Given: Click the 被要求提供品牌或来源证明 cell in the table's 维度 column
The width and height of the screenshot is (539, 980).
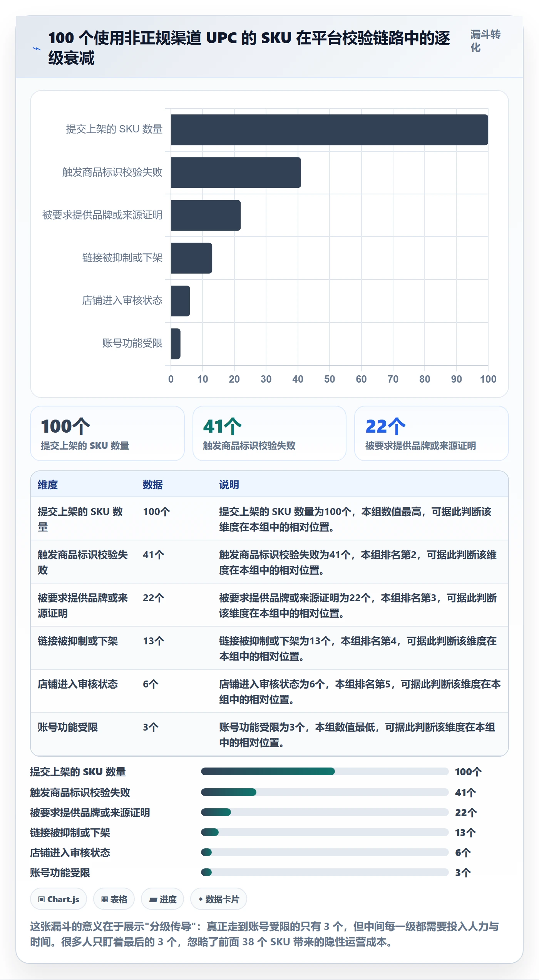Looking at the screenshot, I should coord(83,605).
